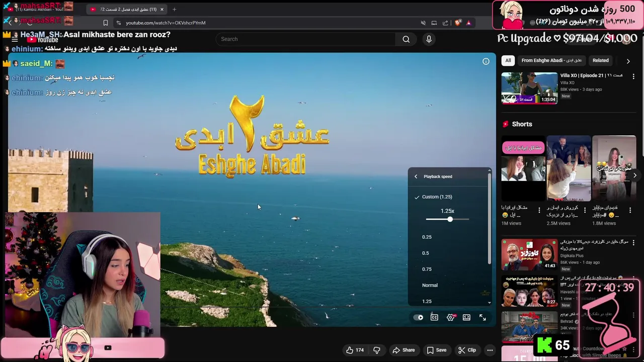Start voice search with microphone icon

[429, 39]
